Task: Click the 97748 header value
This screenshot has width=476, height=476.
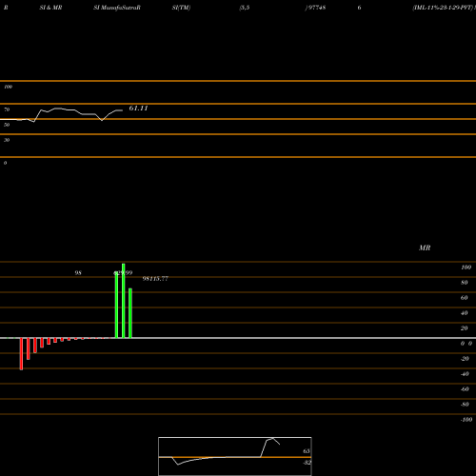Action: (x=316, y=8)
